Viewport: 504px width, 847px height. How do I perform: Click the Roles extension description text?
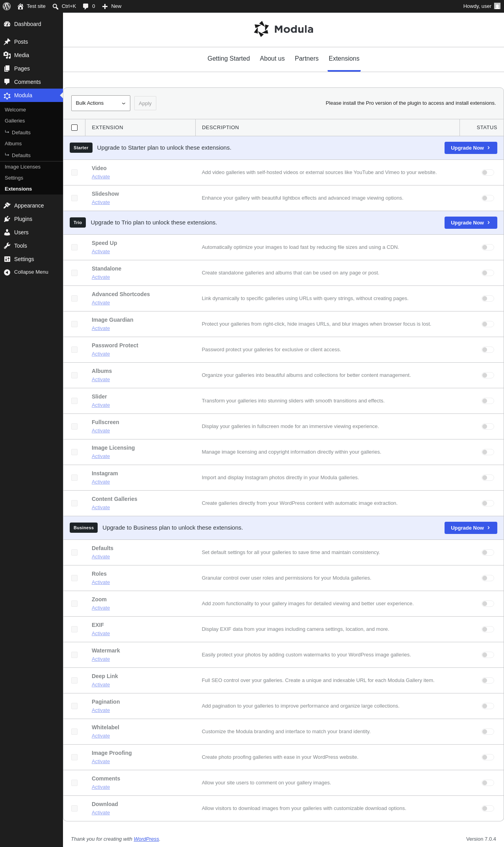286,578
